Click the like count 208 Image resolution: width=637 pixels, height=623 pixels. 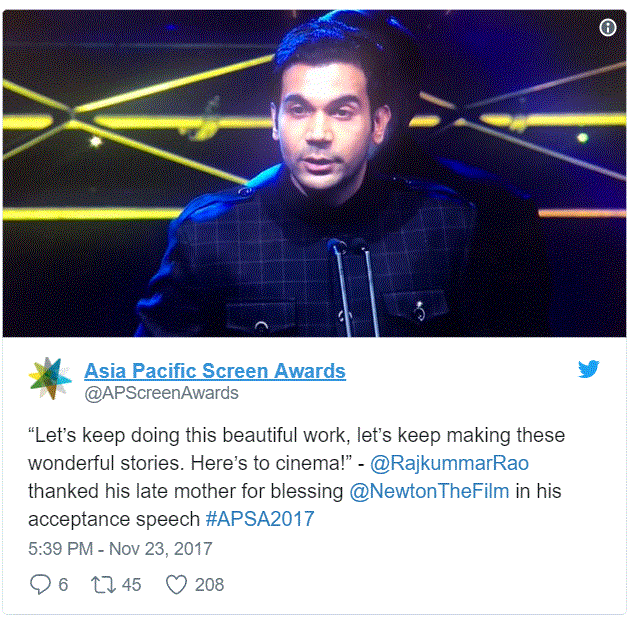pos(209,585)
